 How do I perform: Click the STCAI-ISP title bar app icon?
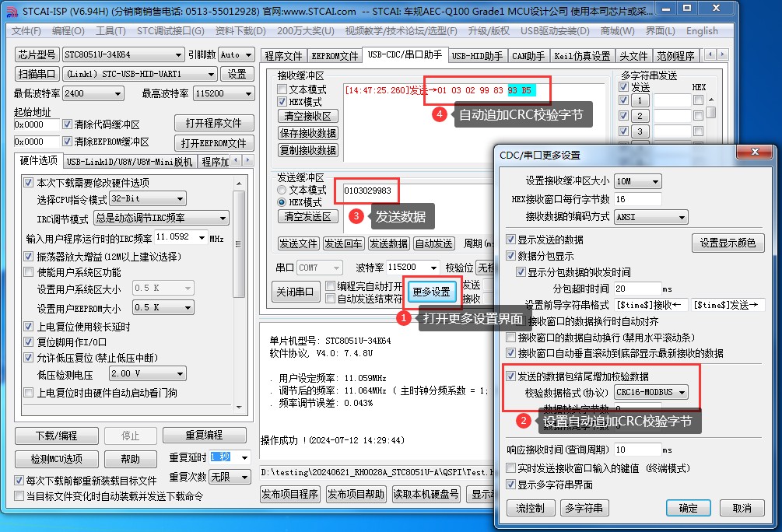(x=11, y=11)
